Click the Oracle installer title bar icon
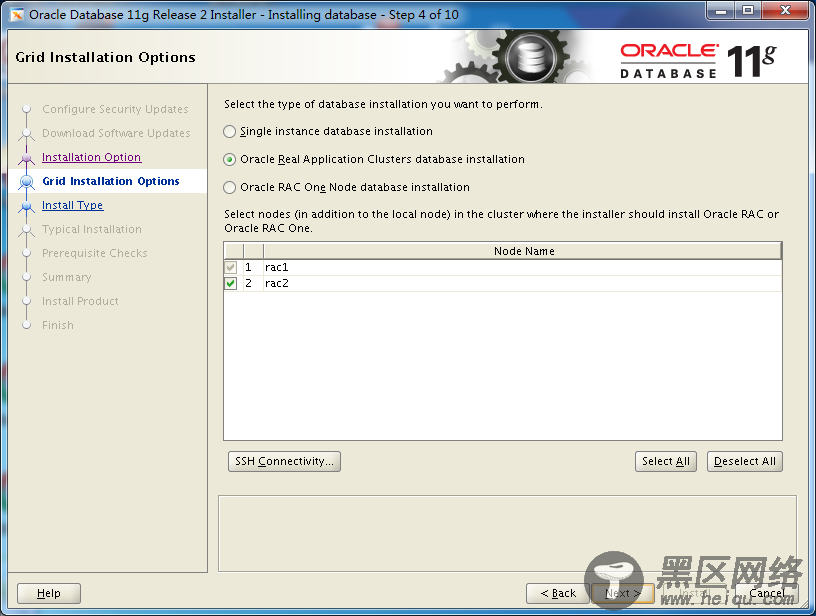The width and height of the screenshot is (816, 616). [17, 15]
